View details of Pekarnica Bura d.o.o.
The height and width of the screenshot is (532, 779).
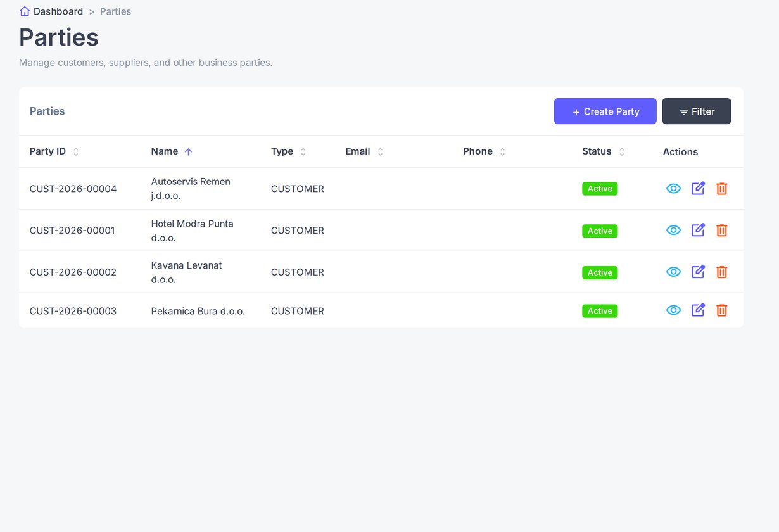coord(673,310)
